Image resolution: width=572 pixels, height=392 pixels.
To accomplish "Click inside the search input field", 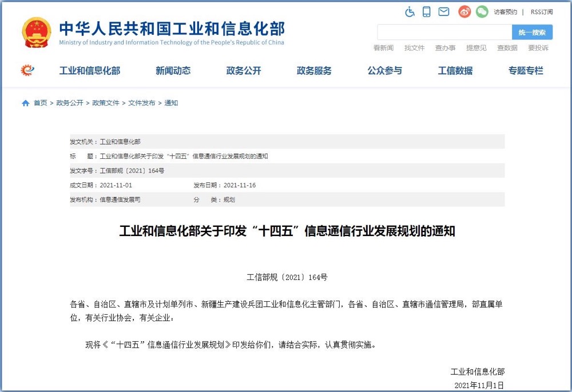I will 444,33.
